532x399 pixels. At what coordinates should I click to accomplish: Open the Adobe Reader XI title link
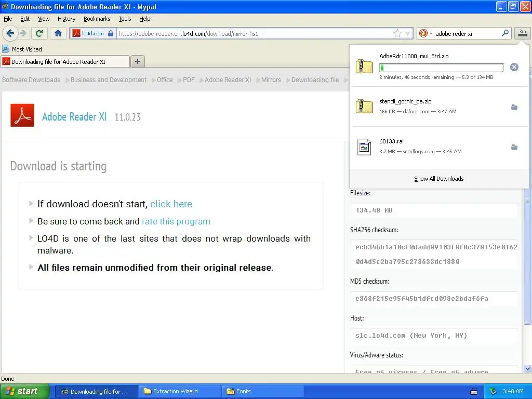point(74,117)
